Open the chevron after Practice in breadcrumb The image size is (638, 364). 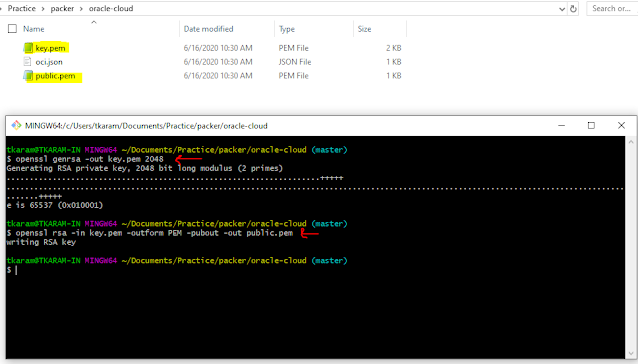click(43, 9)
